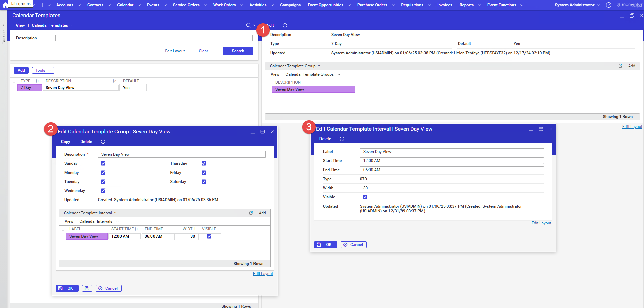Viewport: 644px width, 308px height.
Task: Click Add in Calendar Template Interval section
Action: coord(262,213)
